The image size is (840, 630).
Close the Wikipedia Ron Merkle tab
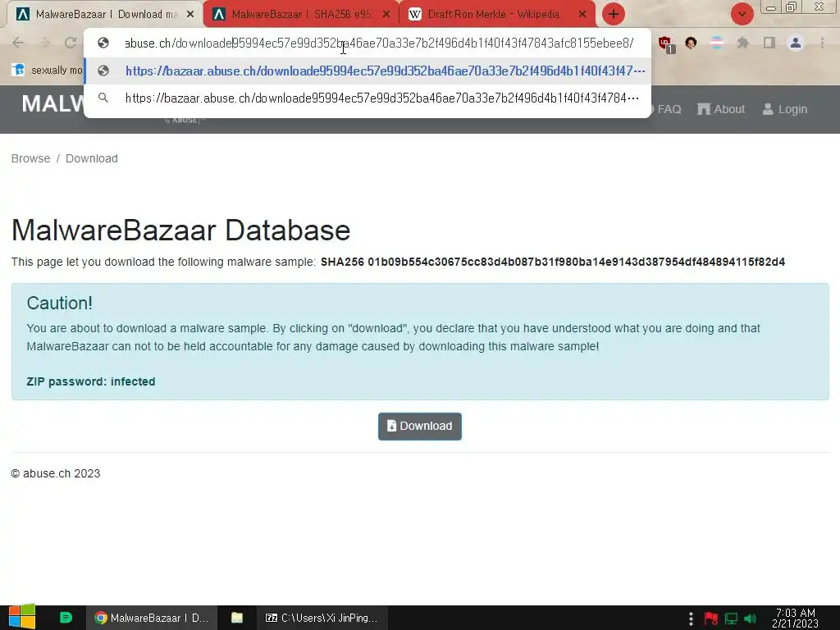point(582,15)
